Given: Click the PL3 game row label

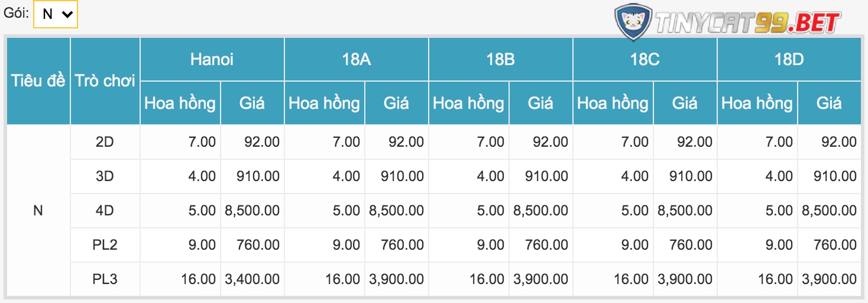Looking at the screenshot, I should 105,279.
